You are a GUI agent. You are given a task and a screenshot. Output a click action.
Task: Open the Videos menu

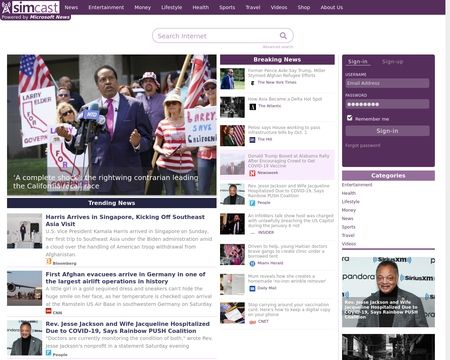point(279,7)
